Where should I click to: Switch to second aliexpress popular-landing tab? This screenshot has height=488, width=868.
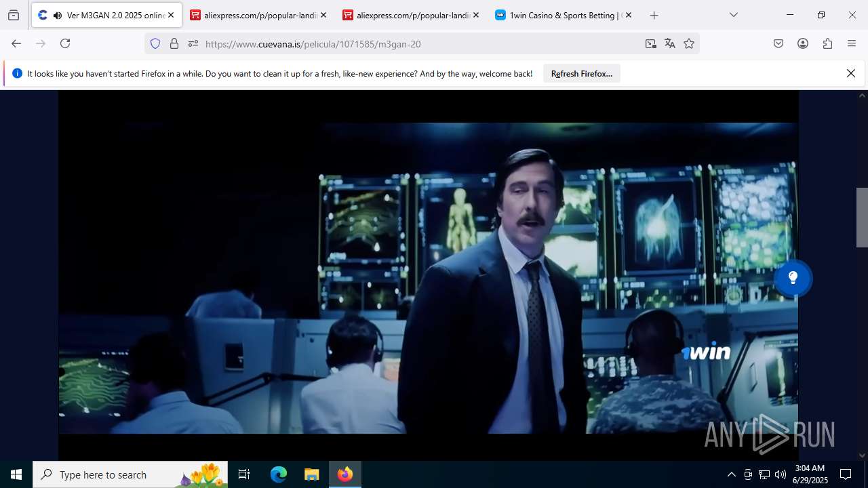coord(411,15)
